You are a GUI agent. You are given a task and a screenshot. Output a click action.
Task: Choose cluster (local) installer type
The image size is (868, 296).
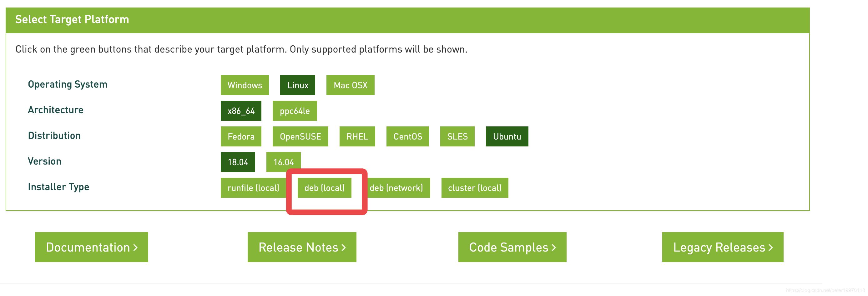coord(474,188)
